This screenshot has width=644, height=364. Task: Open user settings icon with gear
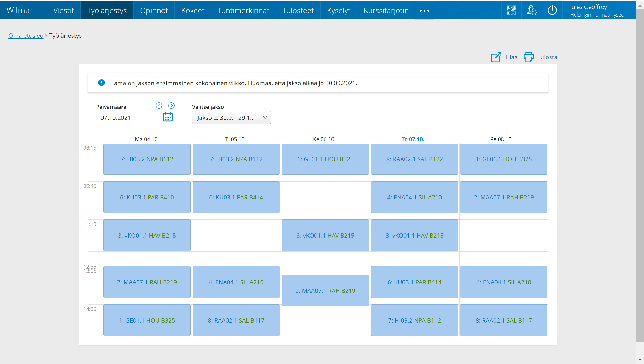pos(532,10)
